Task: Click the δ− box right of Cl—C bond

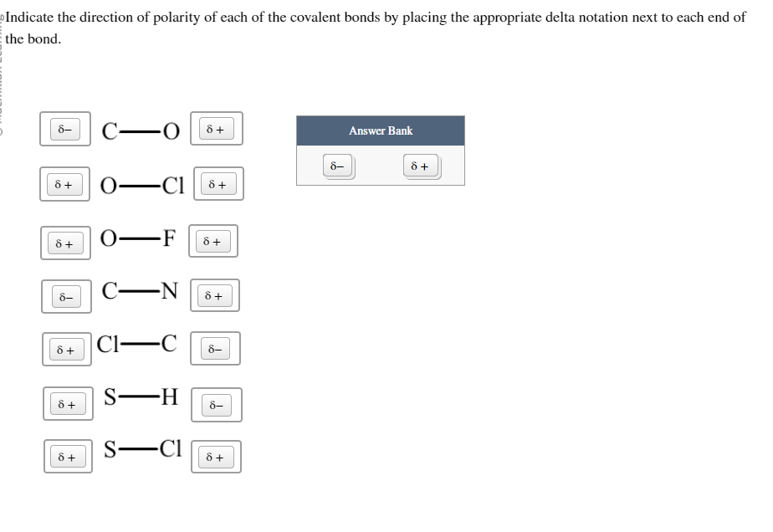Action: click(x=218, y=348)
